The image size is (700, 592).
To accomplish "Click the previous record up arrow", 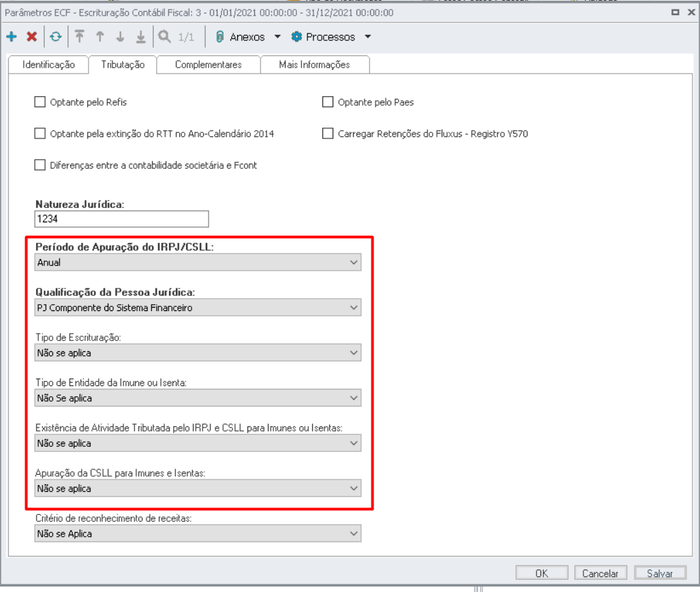I will (x=100, y=37).
